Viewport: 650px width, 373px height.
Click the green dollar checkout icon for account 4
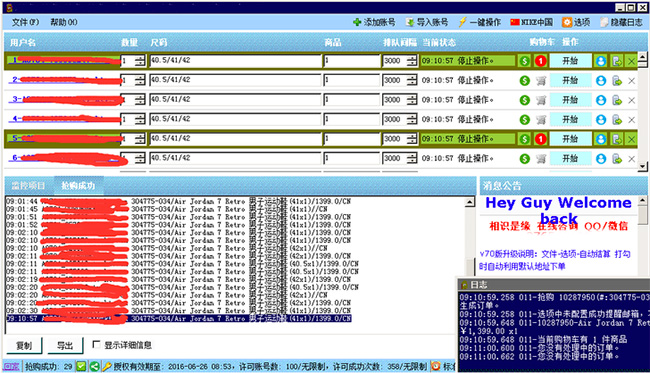524,120
